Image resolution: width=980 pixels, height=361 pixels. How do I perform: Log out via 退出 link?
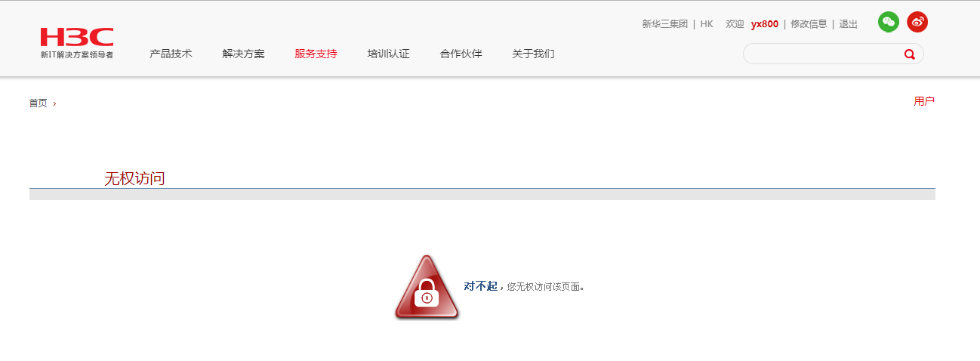[848, 24]
